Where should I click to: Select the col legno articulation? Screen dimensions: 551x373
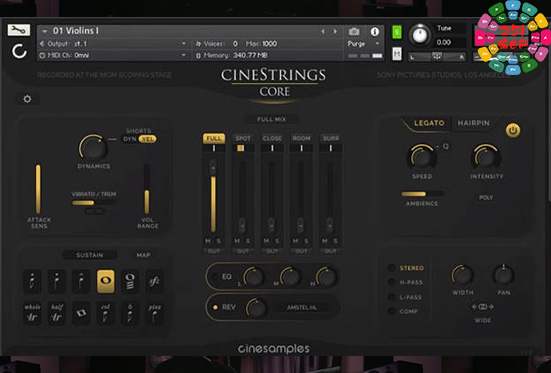tap(105, 313)
